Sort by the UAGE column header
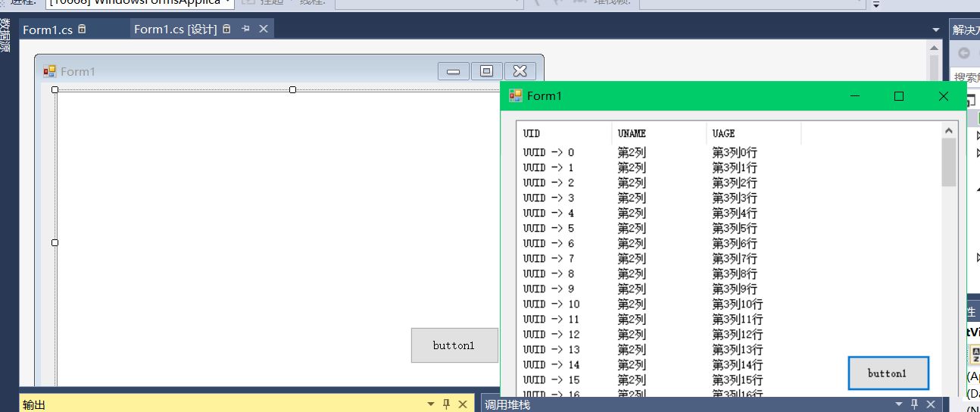This screenshot has height=412, width=980. coord(754,133)
